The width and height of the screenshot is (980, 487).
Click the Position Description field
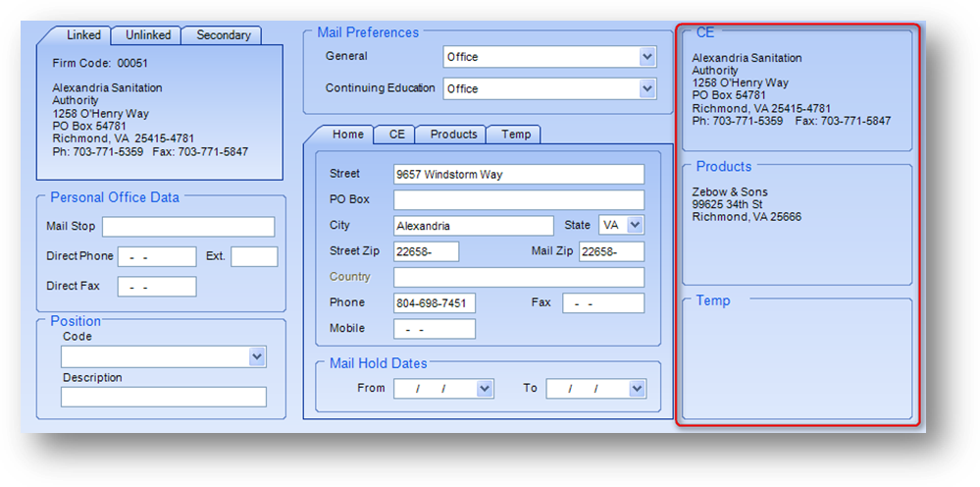[164, 397]
